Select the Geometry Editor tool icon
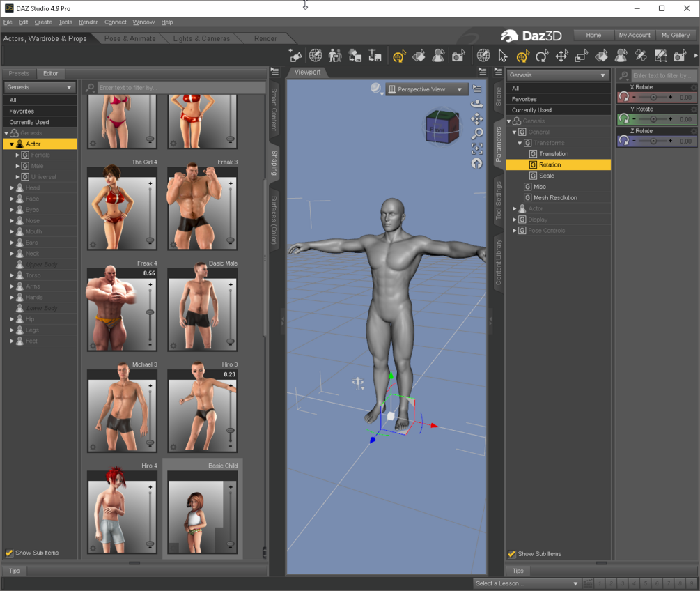 click(660, 56)
